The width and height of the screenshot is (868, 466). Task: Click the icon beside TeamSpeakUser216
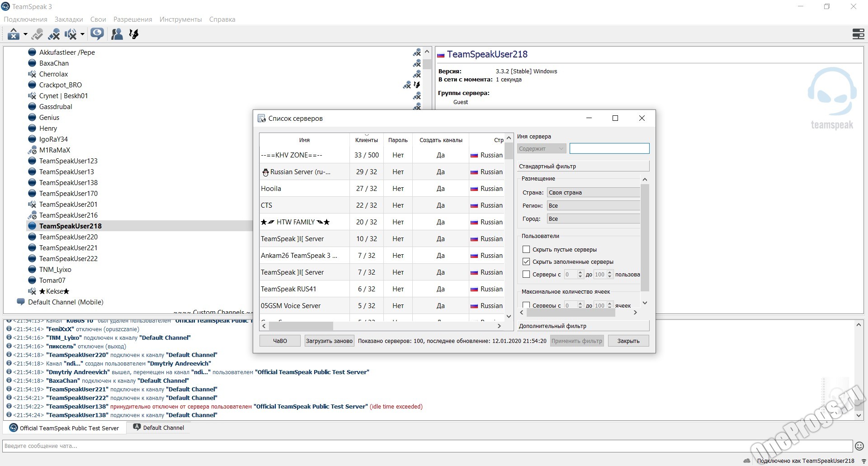point(32,215)
